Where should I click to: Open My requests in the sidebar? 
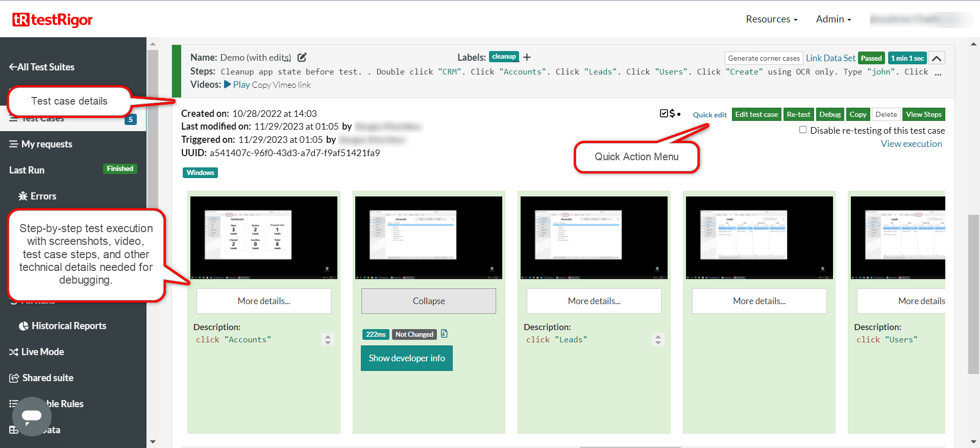pos(41,144)
